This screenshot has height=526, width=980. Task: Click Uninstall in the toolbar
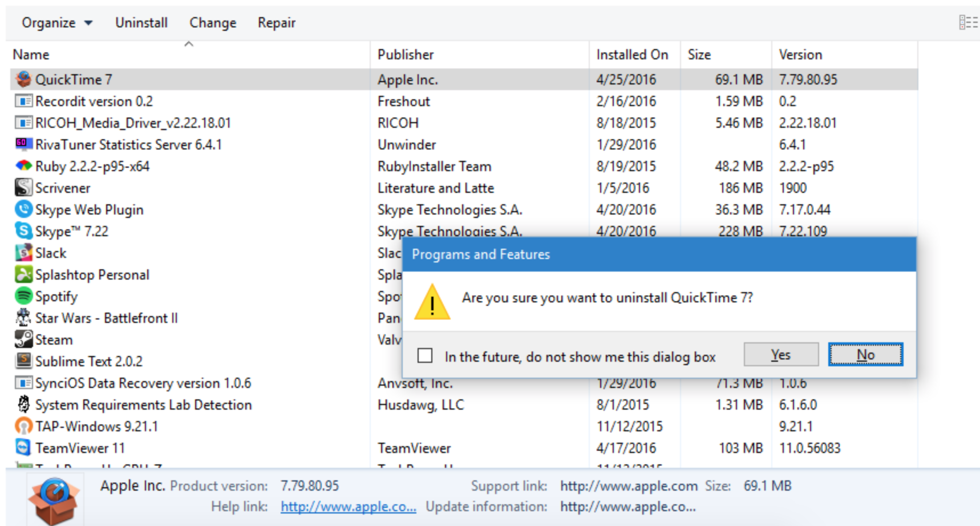[141, 23]
